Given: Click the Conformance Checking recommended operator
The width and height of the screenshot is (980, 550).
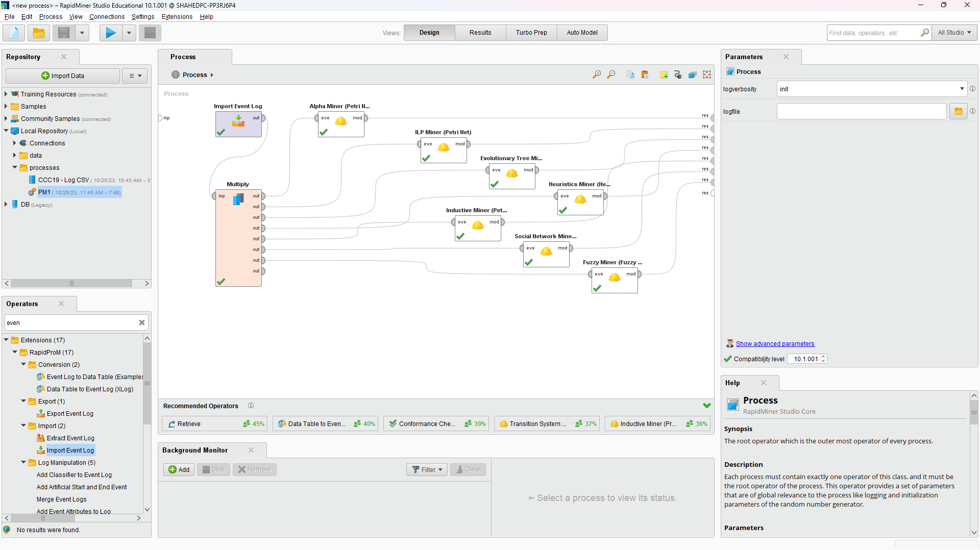Looking at the screenshot, I should [x=436, y=424].
